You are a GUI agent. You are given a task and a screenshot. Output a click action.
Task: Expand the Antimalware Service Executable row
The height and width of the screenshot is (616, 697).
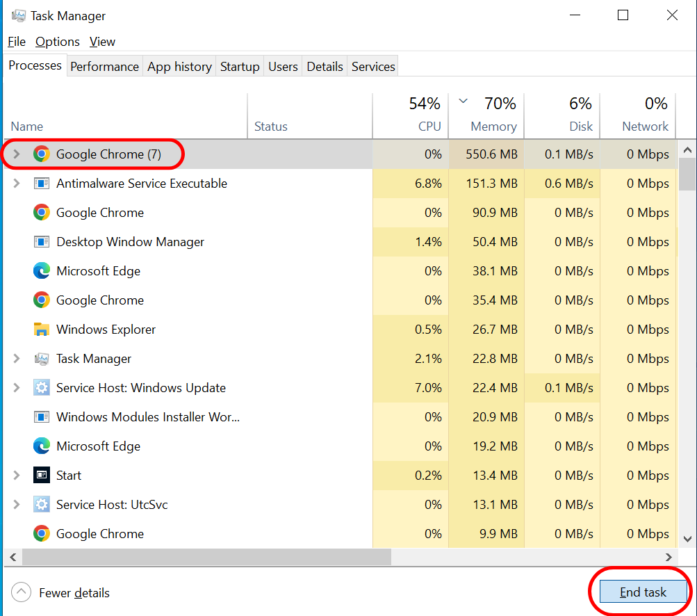coord(17,184)
